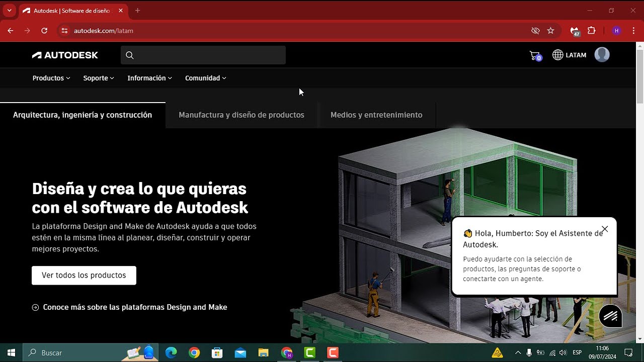Open the Windows notification center
The height and width of the screenshot is (362, 644).
pos(628,352)
